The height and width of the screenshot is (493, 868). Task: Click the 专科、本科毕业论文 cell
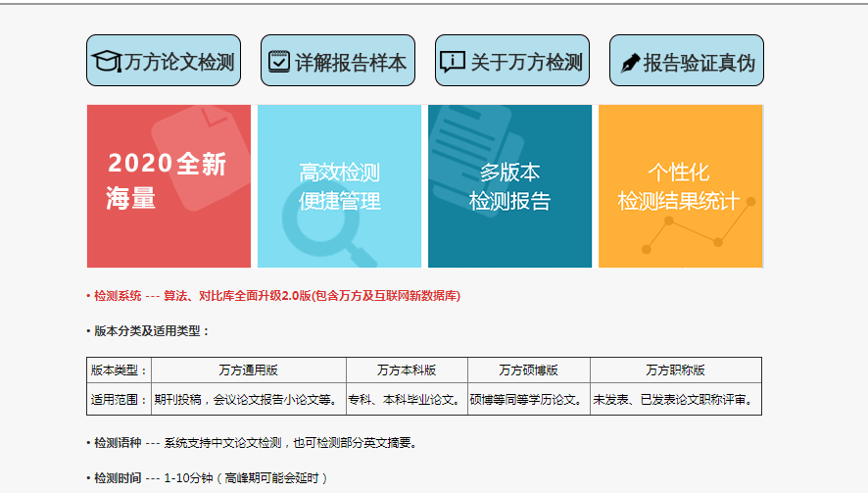pyautogui.click(x=407, y=399)
